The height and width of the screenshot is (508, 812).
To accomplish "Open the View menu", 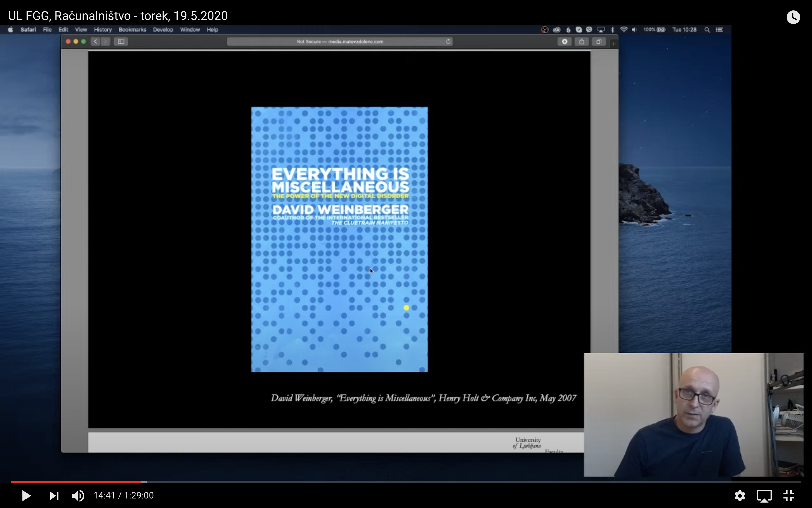I will click(81, 29).
